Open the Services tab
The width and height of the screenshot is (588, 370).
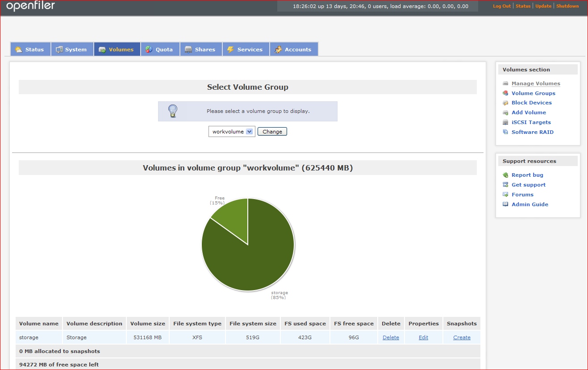(246, 50)
